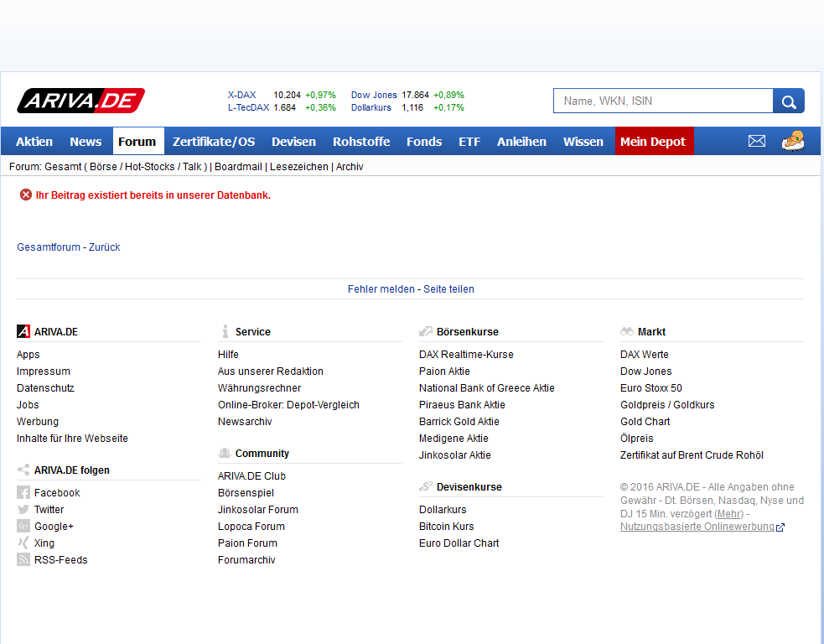Click the Mehr link in copyright

[729, 514]
